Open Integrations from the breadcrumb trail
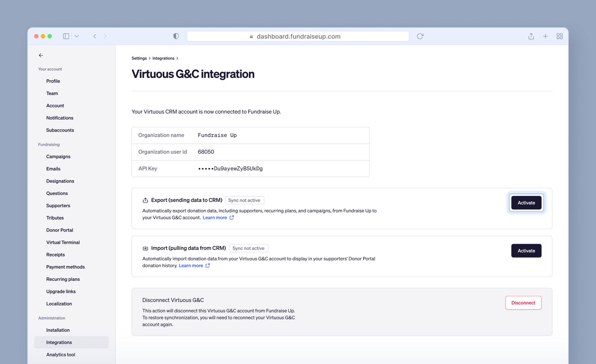This screenshot has width=596, height=364. pos(163,58)
